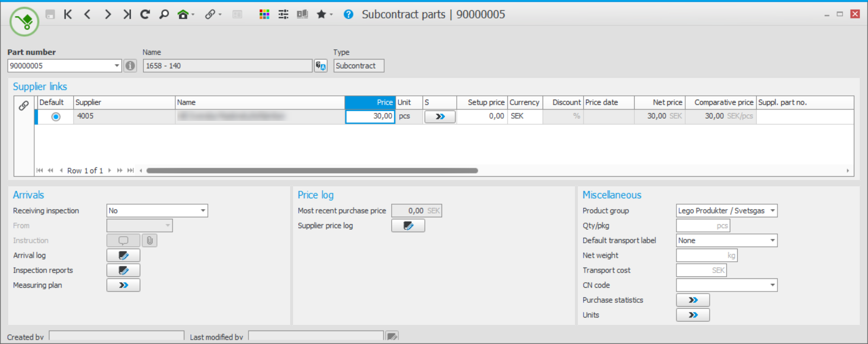Open Default transport label dropdown
This screenshot has height=344, width=868.
click(x=773, y=241)
